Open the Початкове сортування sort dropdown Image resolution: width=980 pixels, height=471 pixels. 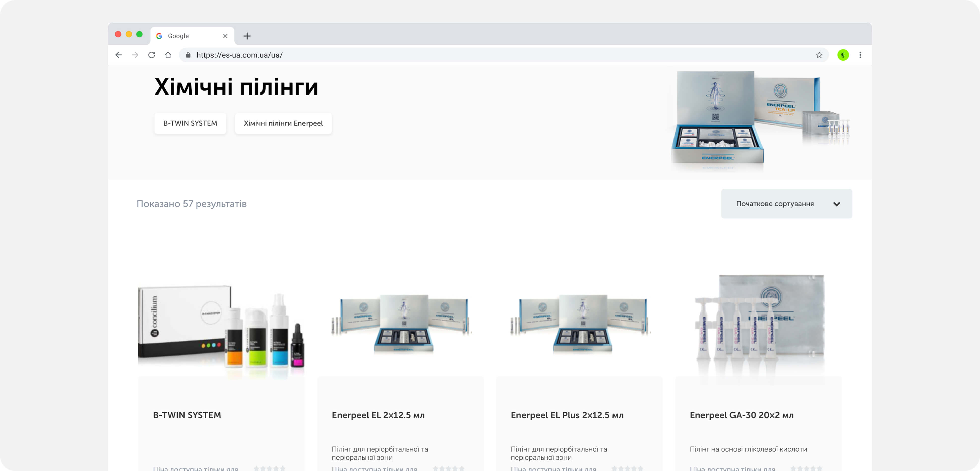pos(775,204)
